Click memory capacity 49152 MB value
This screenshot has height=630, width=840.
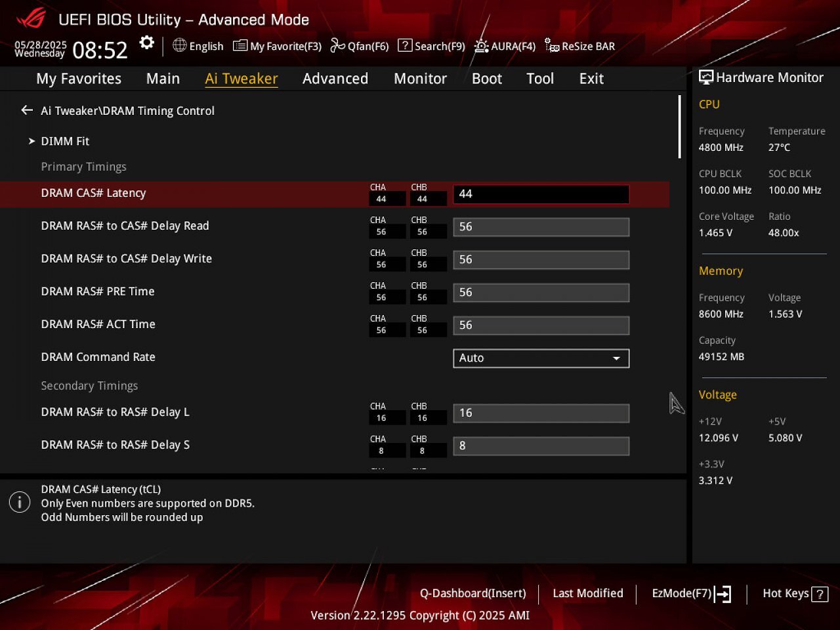[x=721, y=357]
